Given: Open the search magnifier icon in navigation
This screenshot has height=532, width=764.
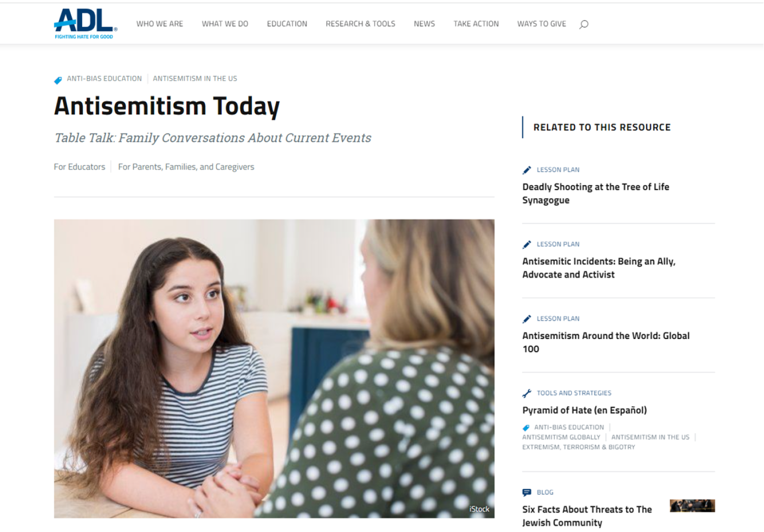Looking at the screenshot, I should (x=584, y=24).
